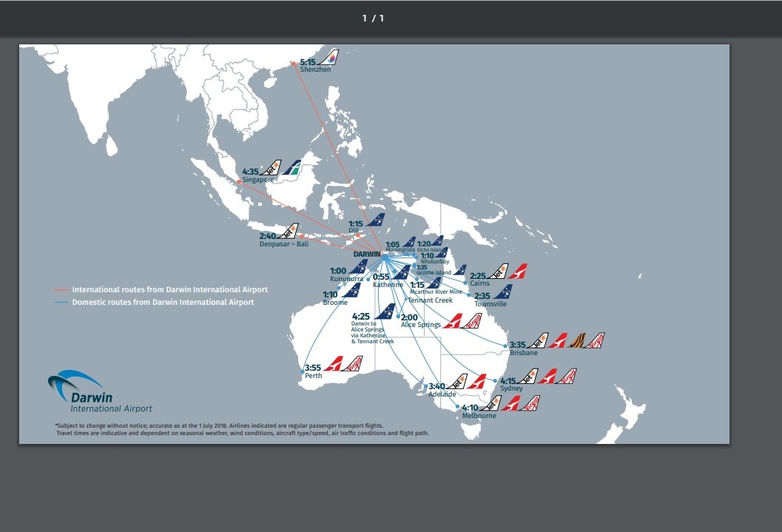Viewport: 782px width, 532px height.
Task: Click the Airnorth tail icon beside Broome
Action: 351,291
